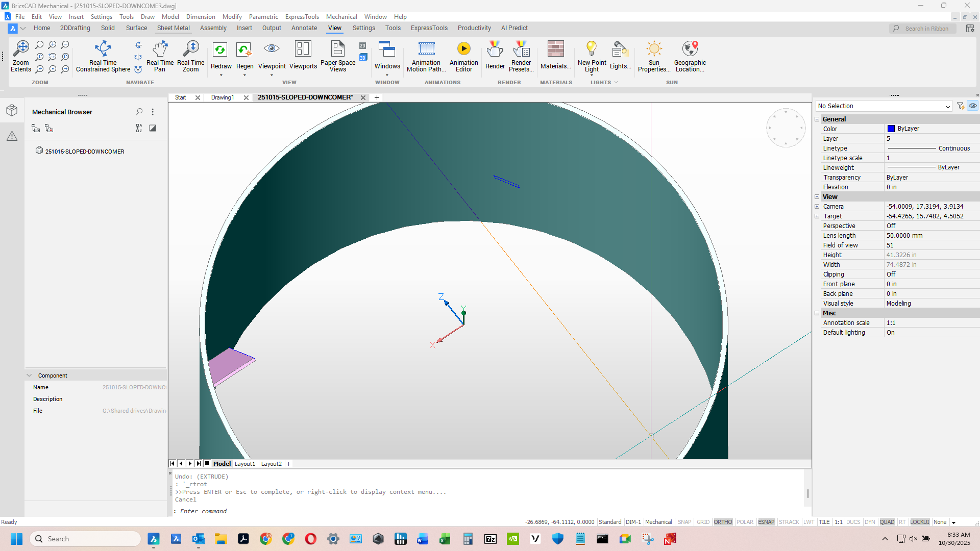This screenshot has width=980, height=551.
Task: Click the Zoom Extents tool
Action: (21, 56)
